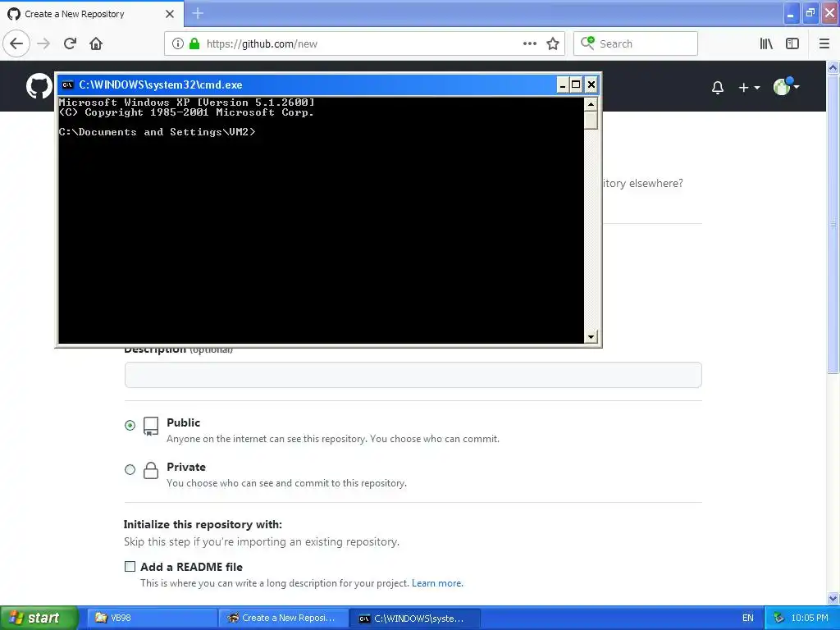Click the cmd prompt line C:\Documents and Settings\VM2>
This screenshot has height=630, width=840.
coord(157,132)
